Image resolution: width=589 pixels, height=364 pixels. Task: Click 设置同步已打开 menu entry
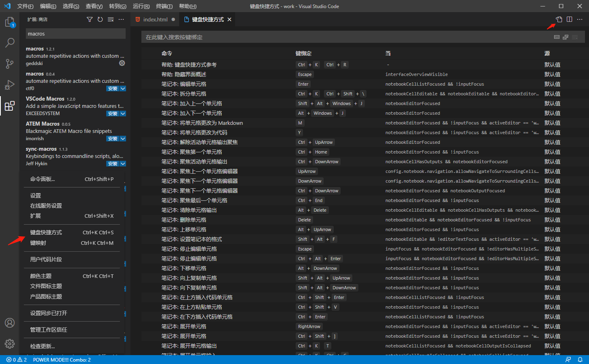click(72, 313)
